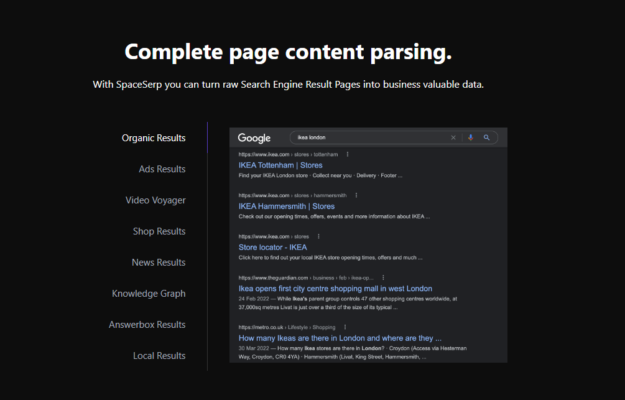Click the '24 Feb 2022' snippet text

tap(348, 303)
